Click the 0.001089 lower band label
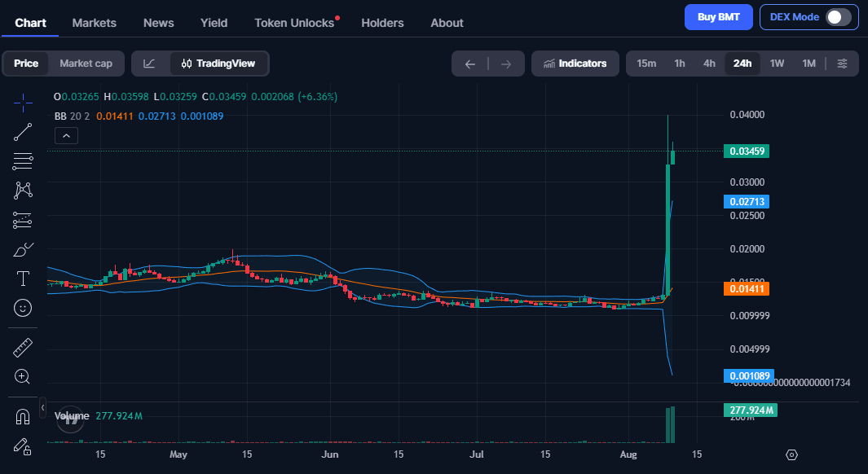Image resolution: width=868 pixels, height=474 pixels. (749, 376)
